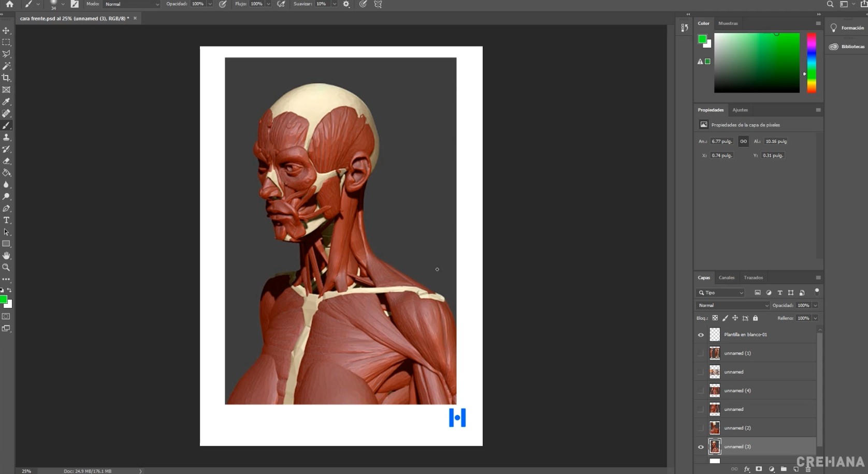Click the foreground swatch in Color panel
The width and height of the screenshot is (868, 474).
click(702, 39)
